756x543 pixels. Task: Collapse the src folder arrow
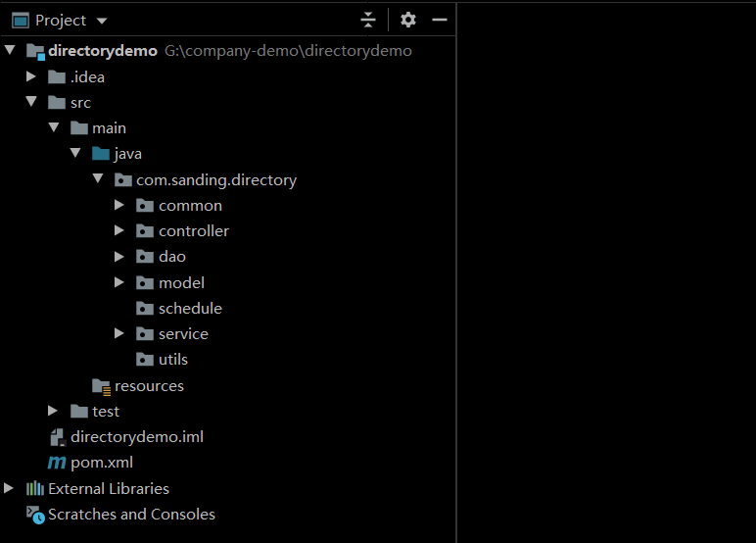click(x=31, y=101)
